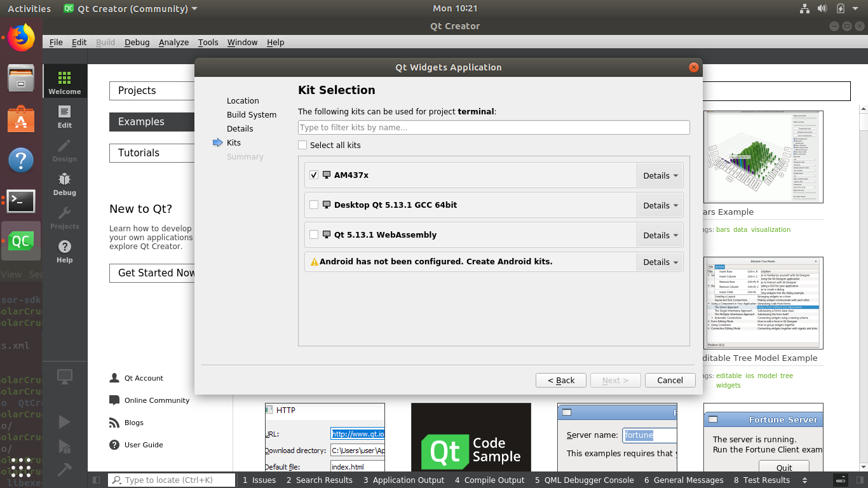Open the Issues output pane
The width and height of the screenshot is (868, 488).
point(259,480)
